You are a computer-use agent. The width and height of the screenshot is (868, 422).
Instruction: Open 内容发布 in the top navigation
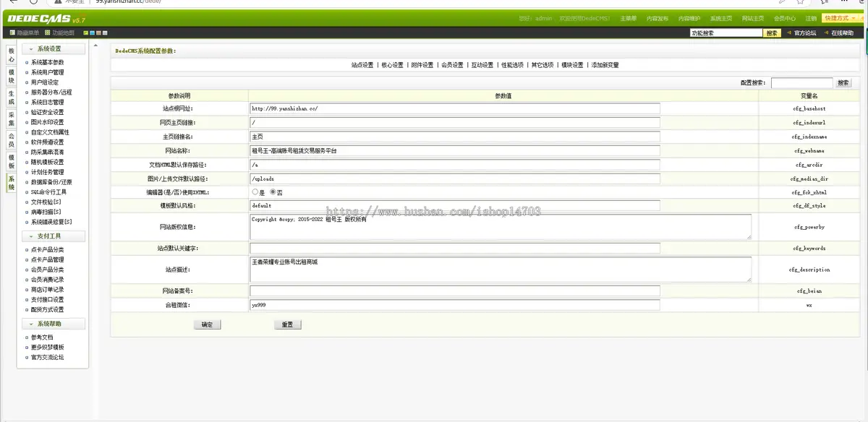coord(658,18)
